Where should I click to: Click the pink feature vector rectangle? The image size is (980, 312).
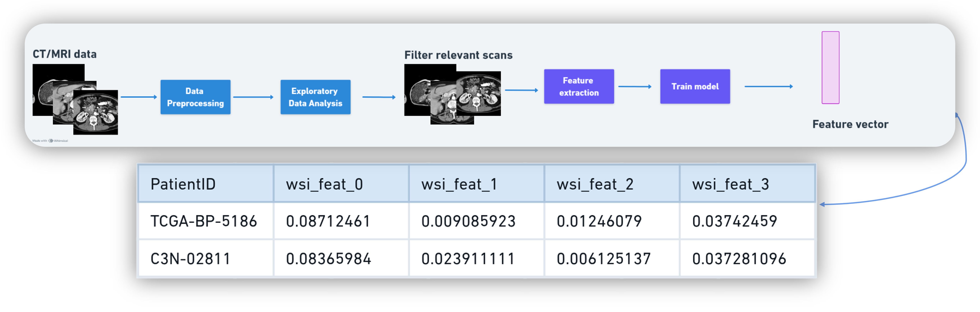point(830,67)
